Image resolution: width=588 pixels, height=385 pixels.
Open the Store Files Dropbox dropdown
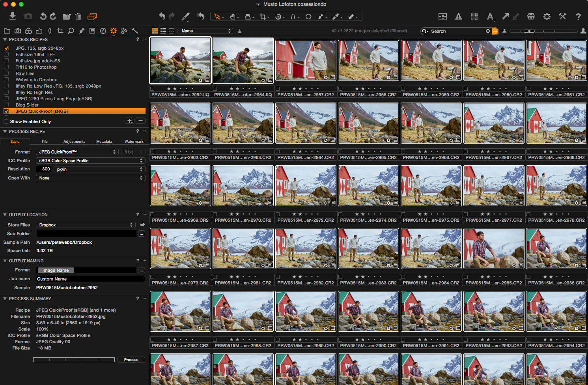86,225
